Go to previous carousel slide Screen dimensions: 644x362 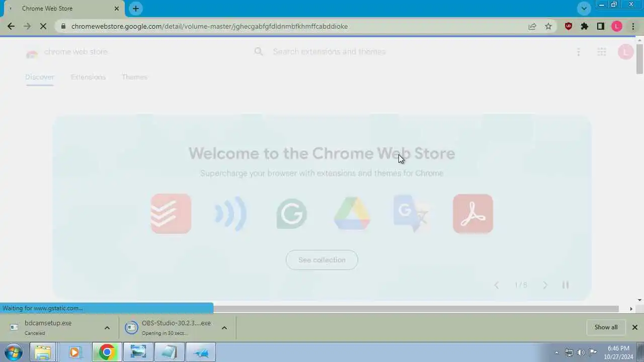coord(496,285)
